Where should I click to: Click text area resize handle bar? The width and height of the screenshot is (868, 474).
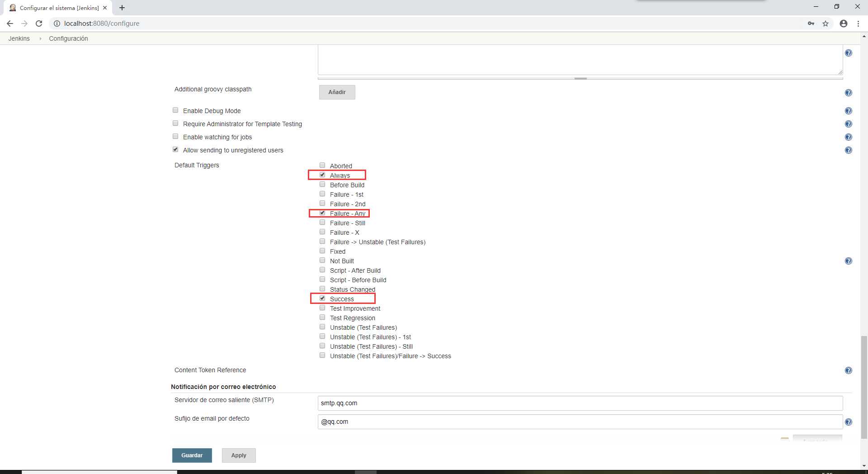(580, 78)
